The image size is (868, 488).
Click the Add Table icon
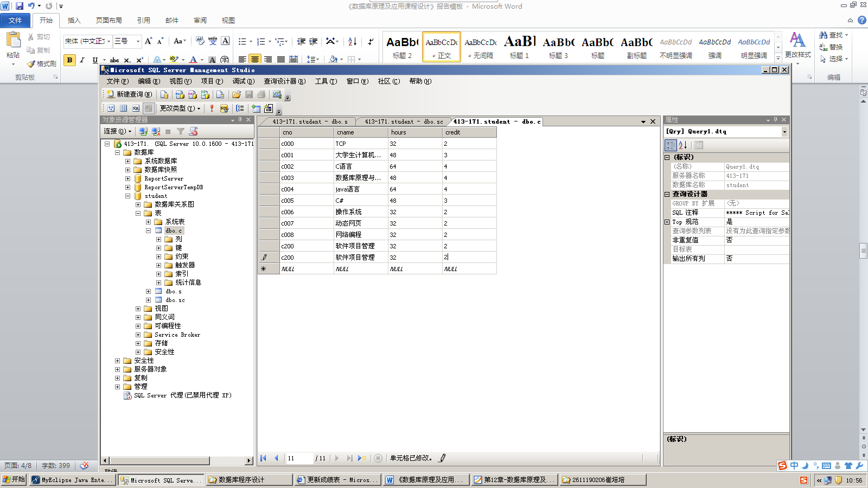point(256,108)
